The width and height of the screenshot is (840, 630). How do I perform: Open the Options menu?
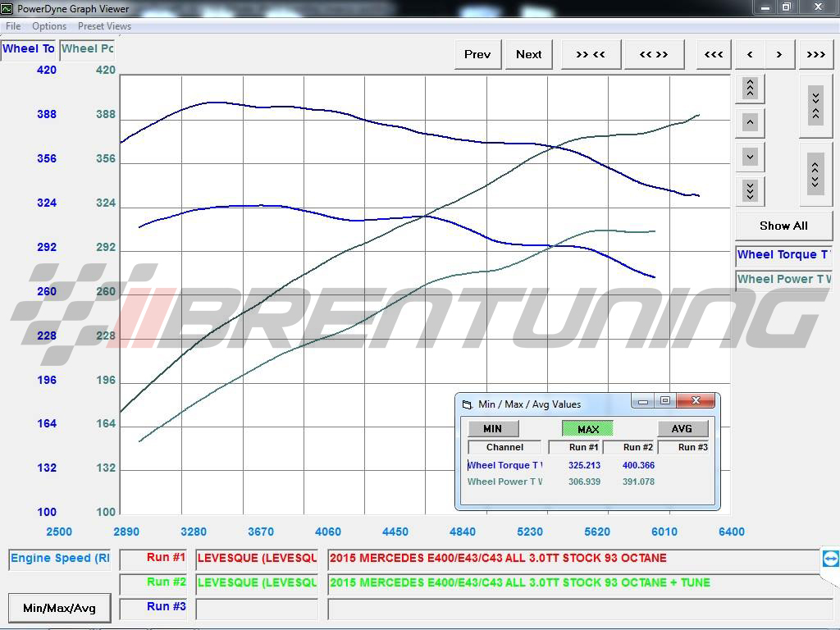[x=49, y=26]
